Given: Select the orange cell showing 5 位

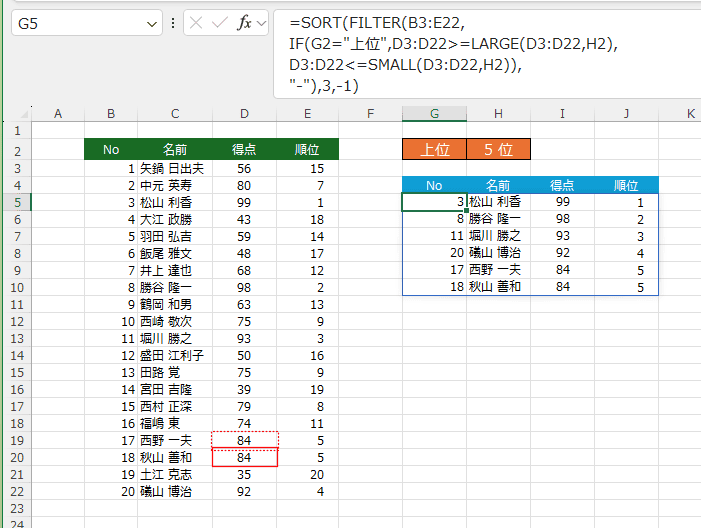Looking at the screenshot, I should click(x=498, y=150).
